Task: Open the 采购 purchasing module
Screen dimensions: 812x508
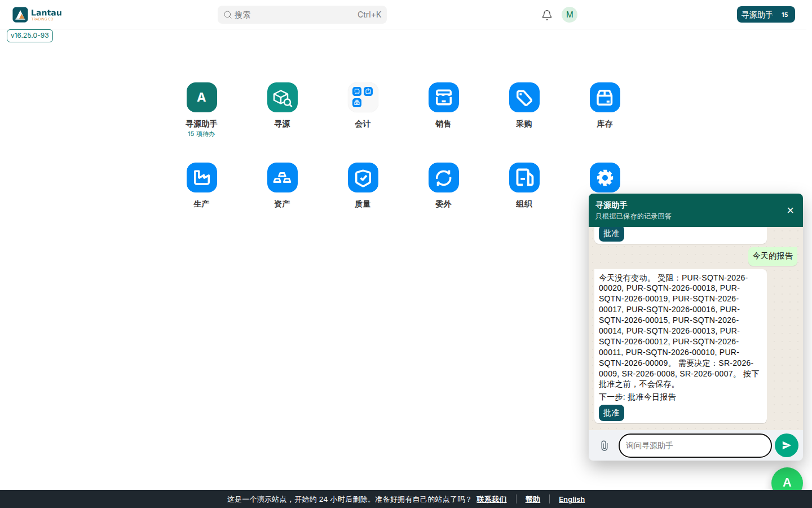Action: [x=524, y=98]
